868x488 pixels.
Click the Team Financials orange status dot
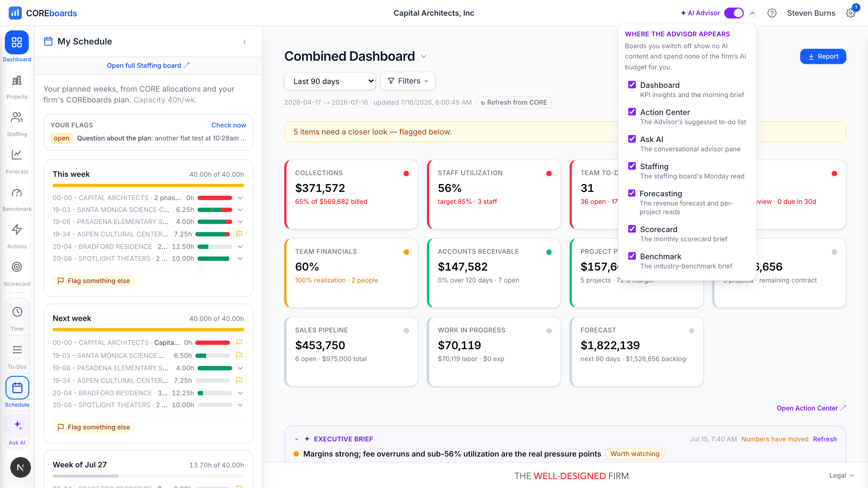[x=406, y=252]
